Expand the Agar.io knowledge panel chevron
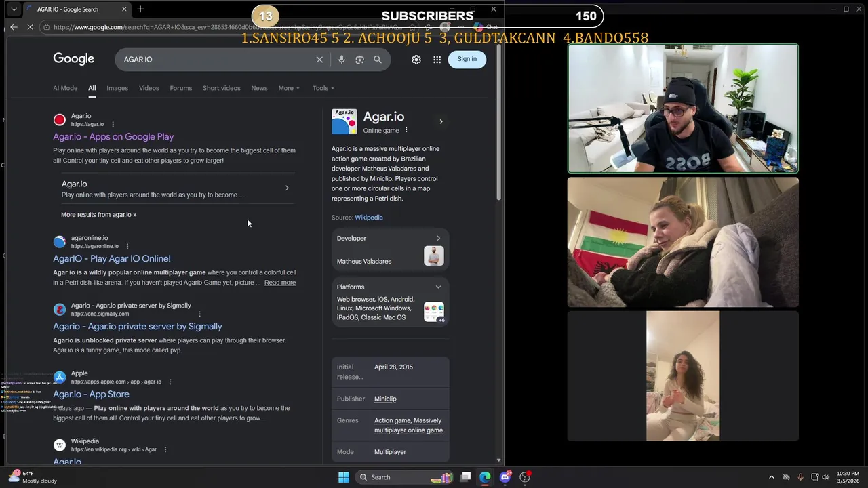 tap(441, 122)
